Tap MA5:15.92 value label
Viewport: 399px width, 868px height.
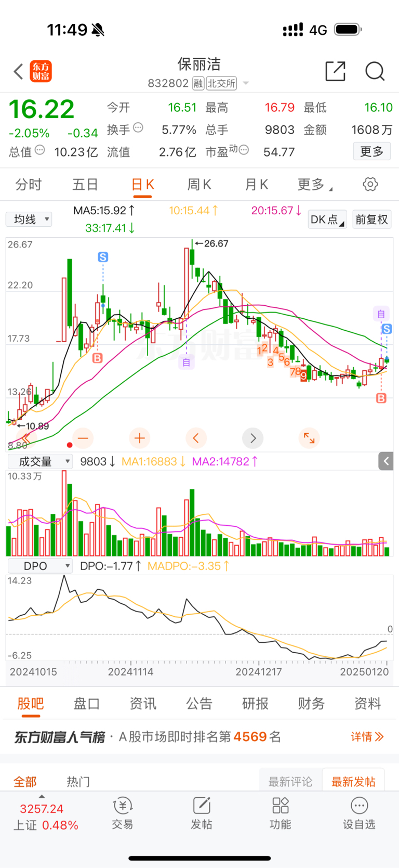pyautogui.click(x=104, y=211)
